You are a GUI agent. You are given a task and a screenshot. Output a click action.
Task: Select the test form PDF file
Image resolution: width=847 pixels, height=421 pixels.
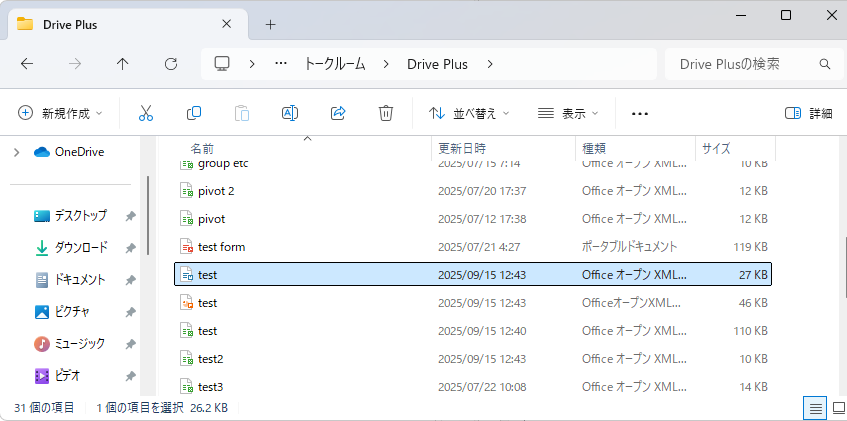[x=221, y=246]
